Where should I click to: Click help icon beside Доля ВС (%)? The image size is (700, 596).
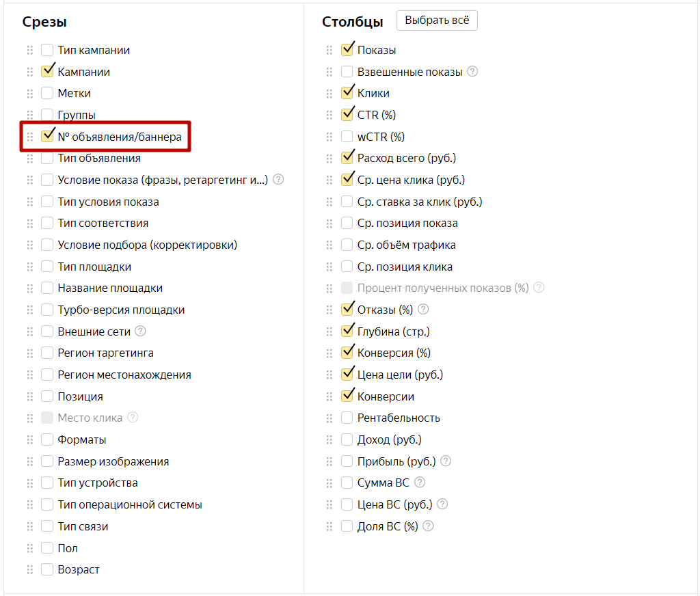pos(428,526)
